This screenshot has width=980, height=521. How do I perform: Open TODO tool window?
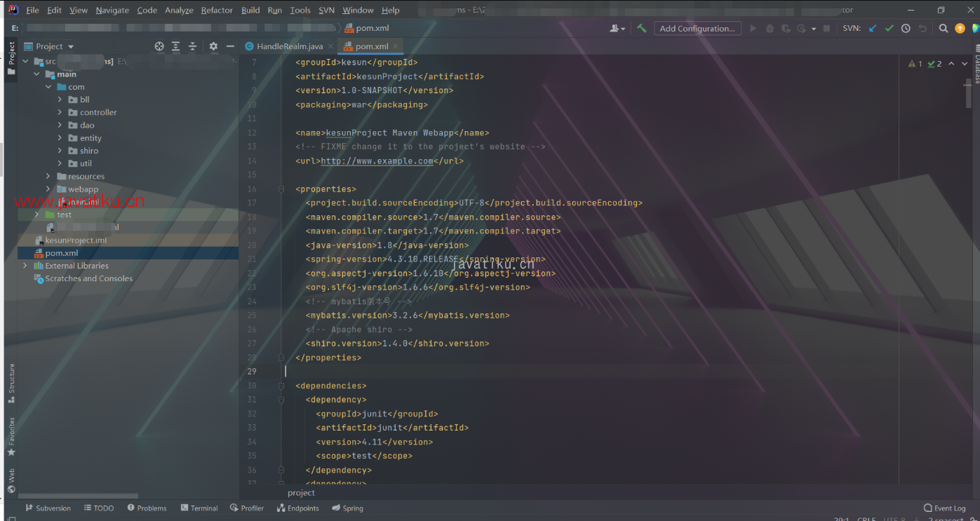coord(98,508)
